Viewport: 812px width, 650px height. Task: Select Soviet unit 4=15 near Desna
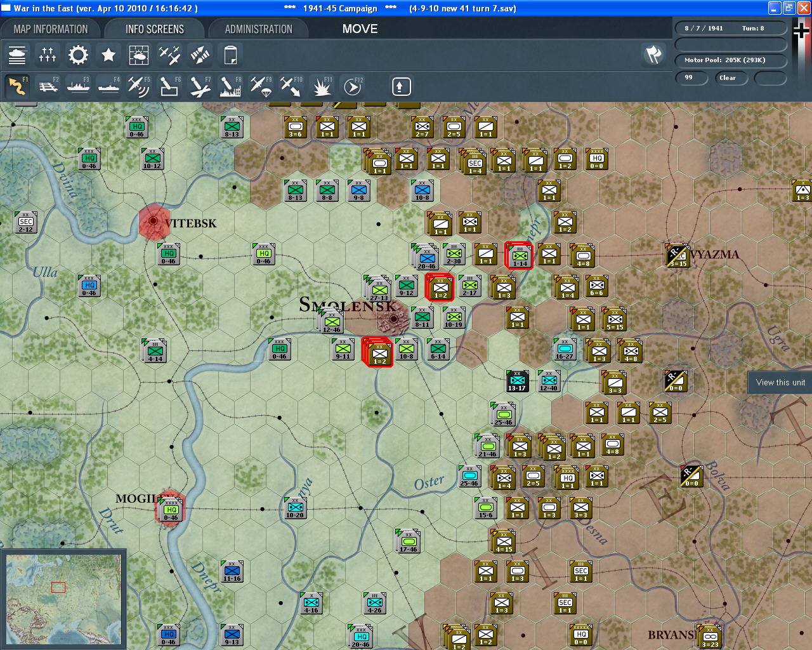[x=504, y=541]
